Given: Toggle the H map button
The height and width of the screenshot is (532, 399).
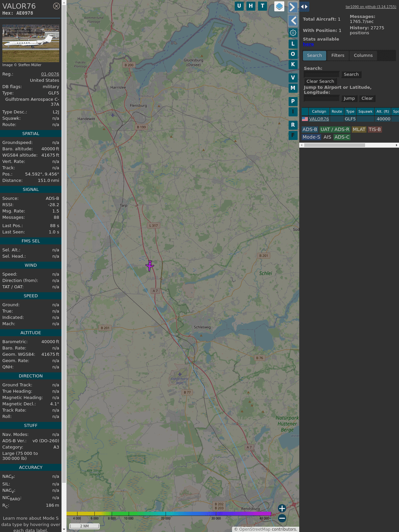Looking at the screenshot, I should 251,6.
